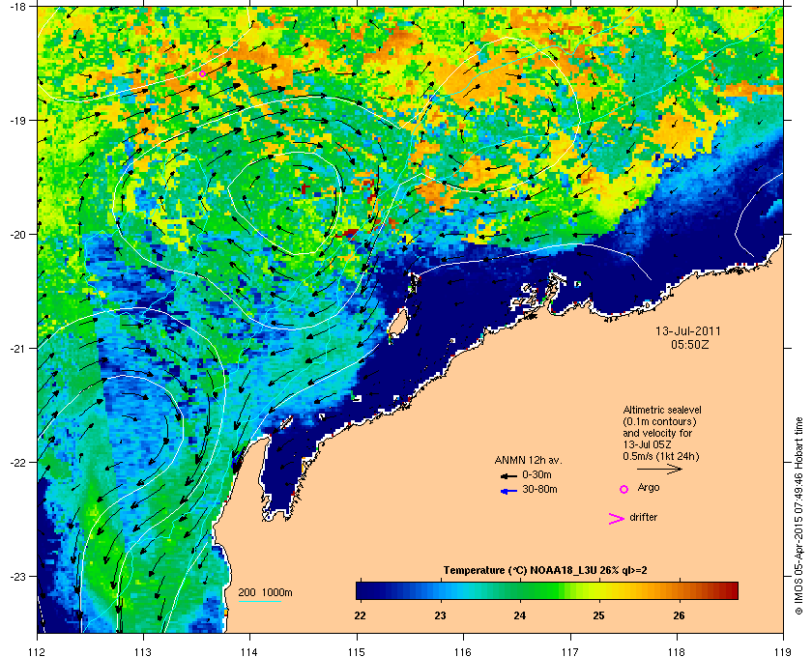
Task: Click the longitude axis label 114
Action: point(250,652)
